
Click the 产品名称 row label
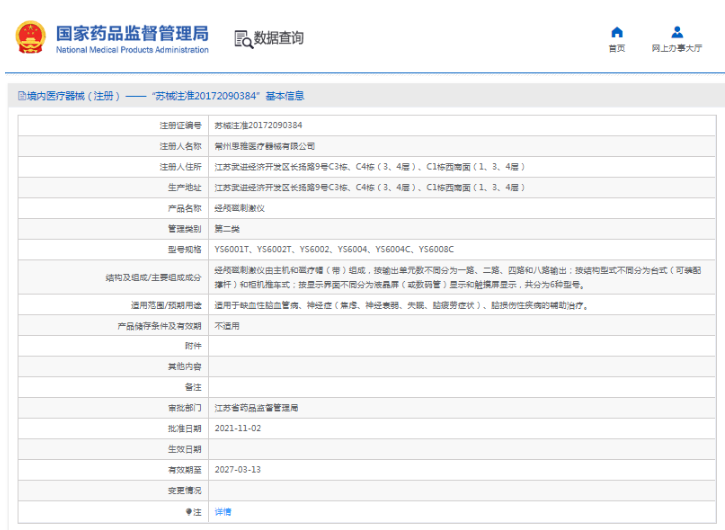pyautogui.click(x=184, y=208)
